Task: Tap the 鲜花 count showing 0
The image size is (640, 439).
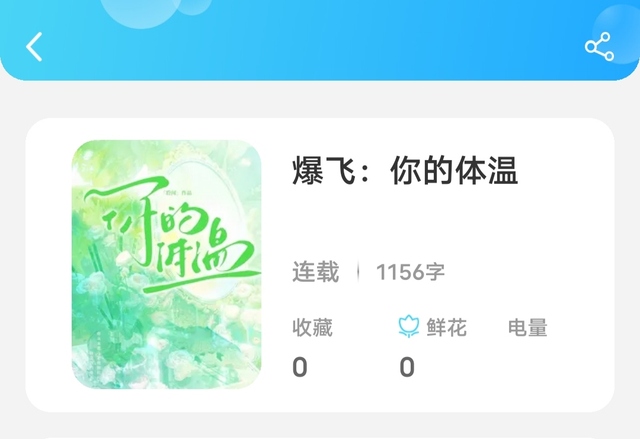Action: pos(407,367)
